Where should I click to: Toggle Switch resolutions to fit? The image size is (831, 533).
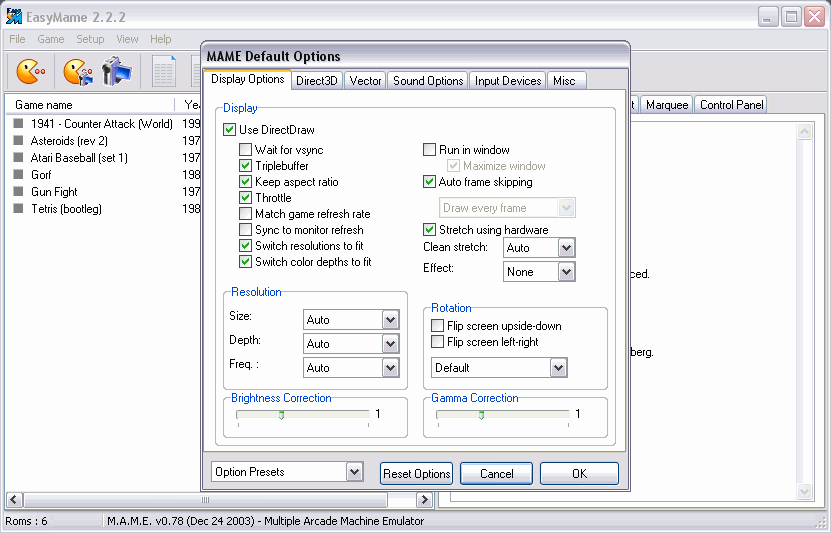[245, 245]
